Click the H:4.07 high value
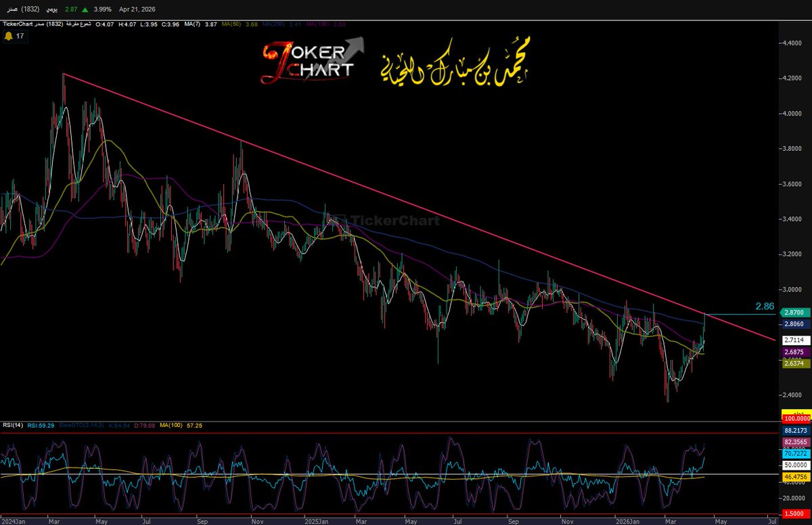 (127, 23)
